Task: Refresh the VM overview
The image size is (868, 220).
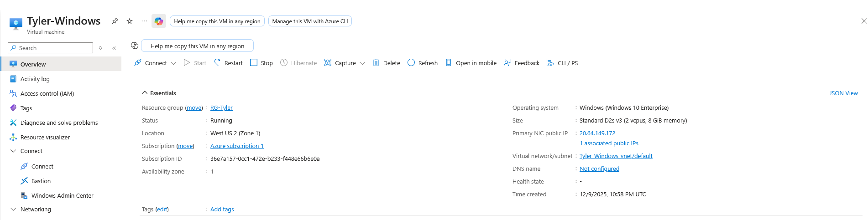Action: (423, 63)
